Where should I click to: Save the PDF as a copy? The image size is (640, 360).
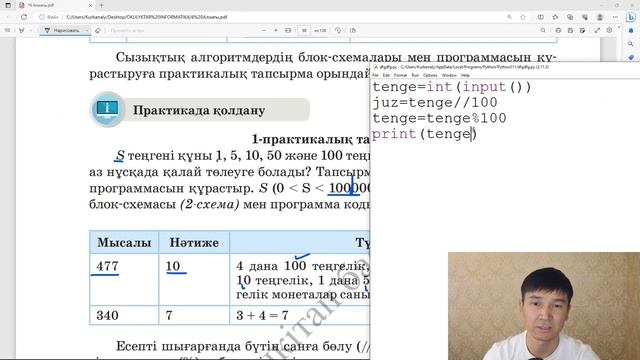582,31
